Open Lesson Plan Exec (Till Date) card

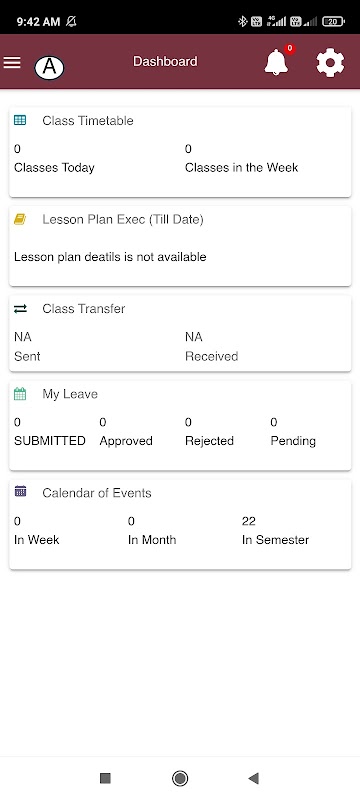click(180, 246)
